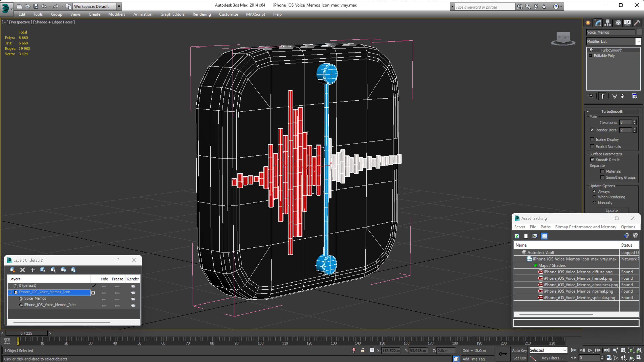Open the Utilities command panel tab
The width and height of the screenshot is (644, 362).
pyautogui.click(x=637, y=23)
